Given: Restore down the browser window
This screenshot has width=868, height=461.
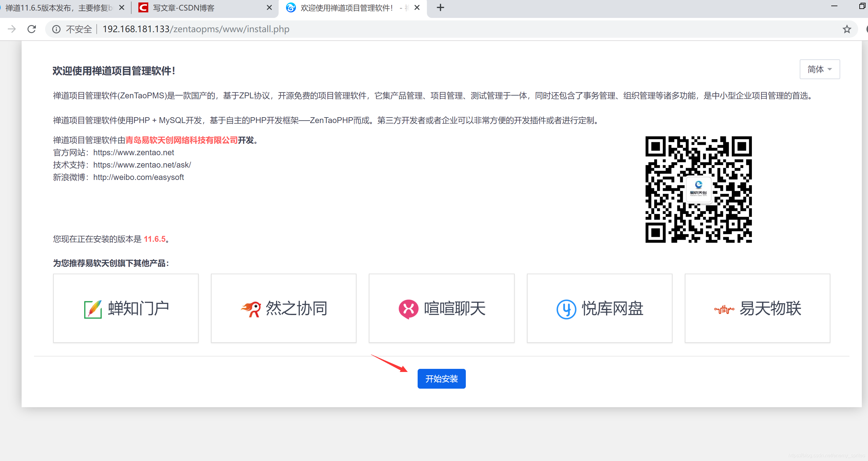Looking at the screenshot, I should pos(863,6).
